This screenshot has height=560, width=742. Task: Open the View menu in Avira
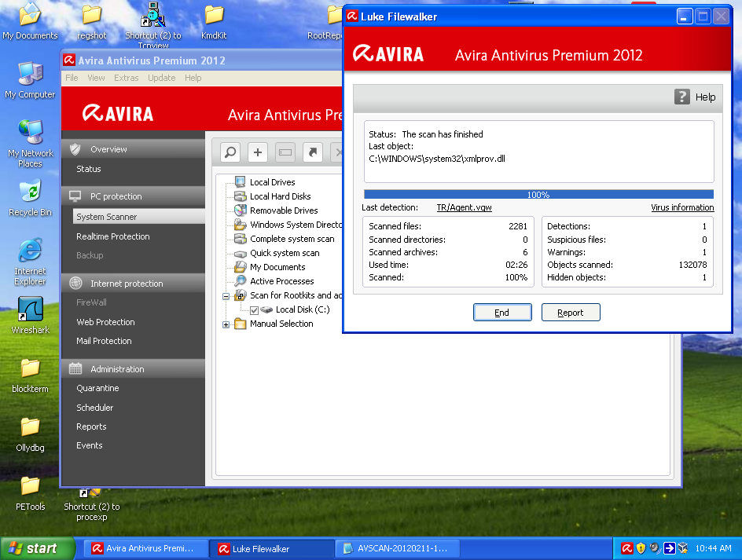point(96,78)
